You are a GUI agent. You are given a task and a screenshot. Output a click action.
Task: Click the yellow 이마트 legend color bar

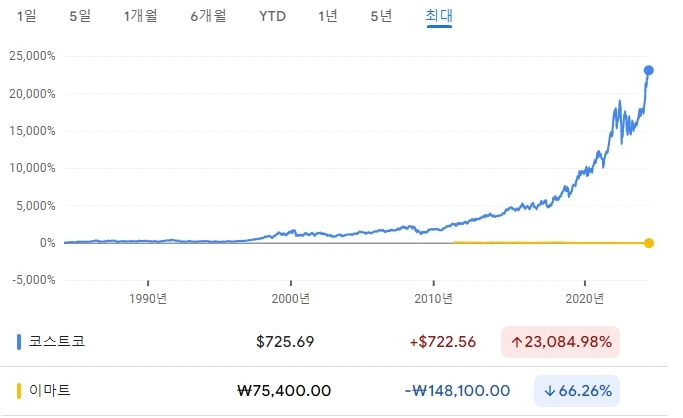coord(19,391)
